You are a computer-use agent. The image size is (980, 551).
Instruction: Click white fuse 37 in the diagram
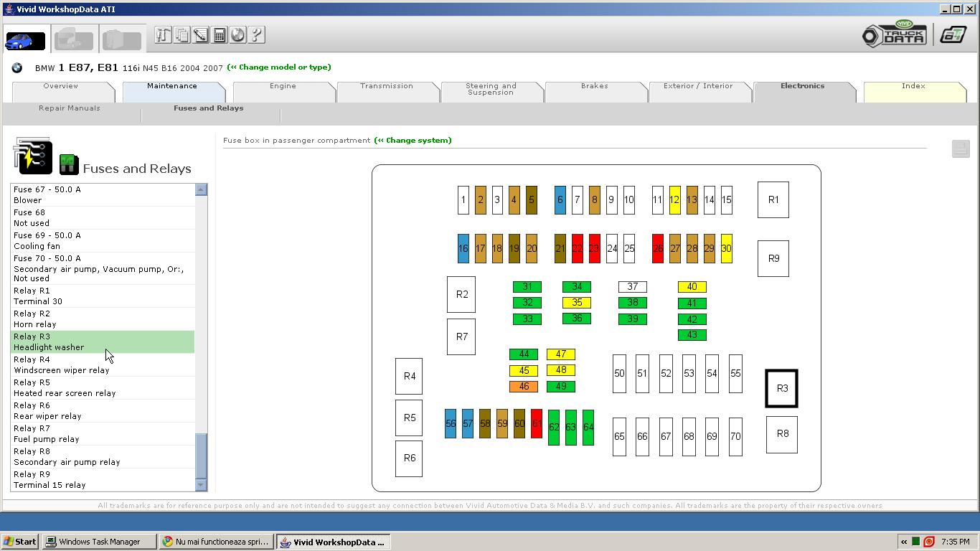632,287
